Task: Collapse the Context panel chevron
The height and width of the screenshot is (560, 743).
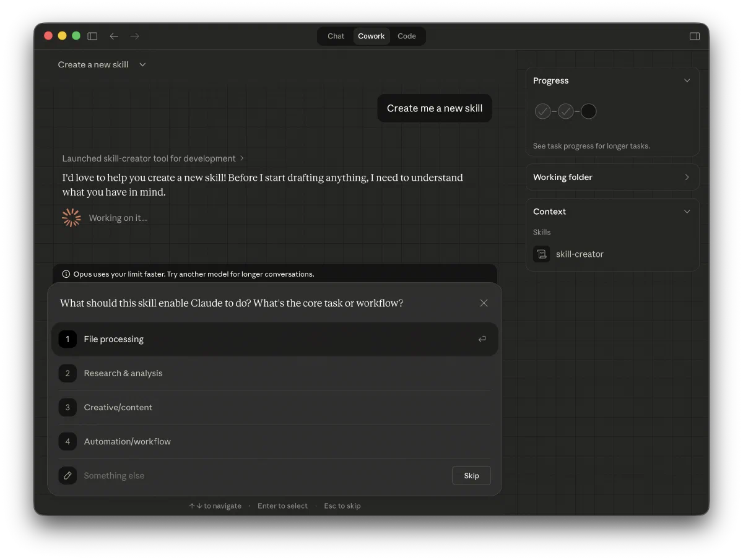Action: point(687,212)
